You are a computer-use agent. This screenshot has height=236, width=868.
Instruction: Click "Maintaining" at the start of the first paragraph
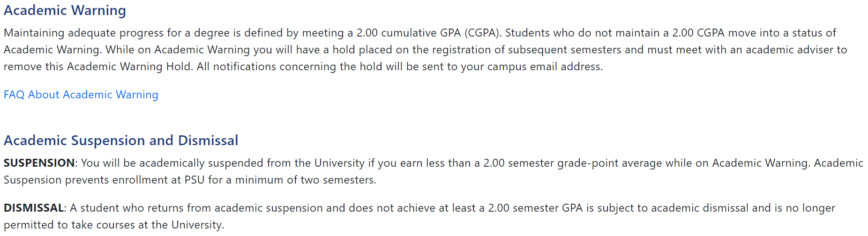click(34, 33)
